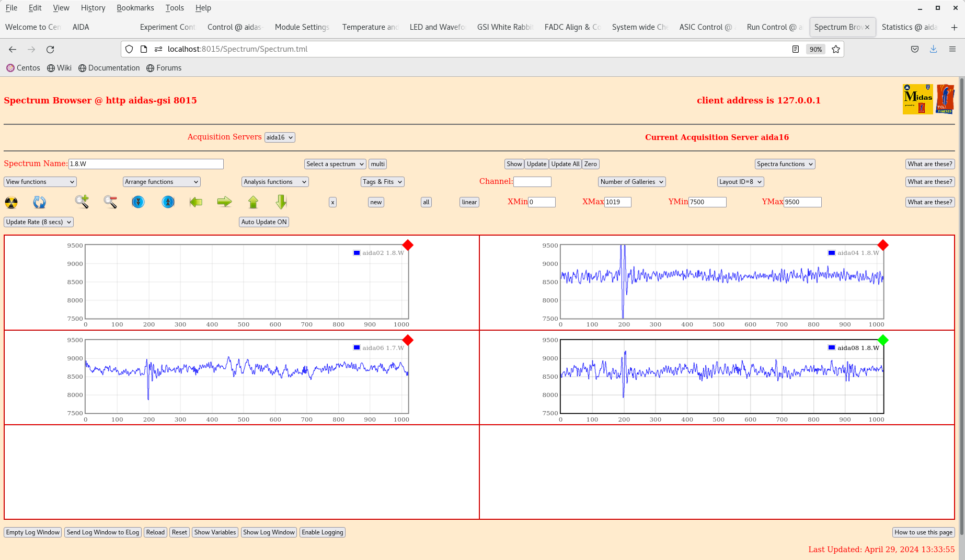
Task: Open the Firefox downloads icon
Action: 933,49
